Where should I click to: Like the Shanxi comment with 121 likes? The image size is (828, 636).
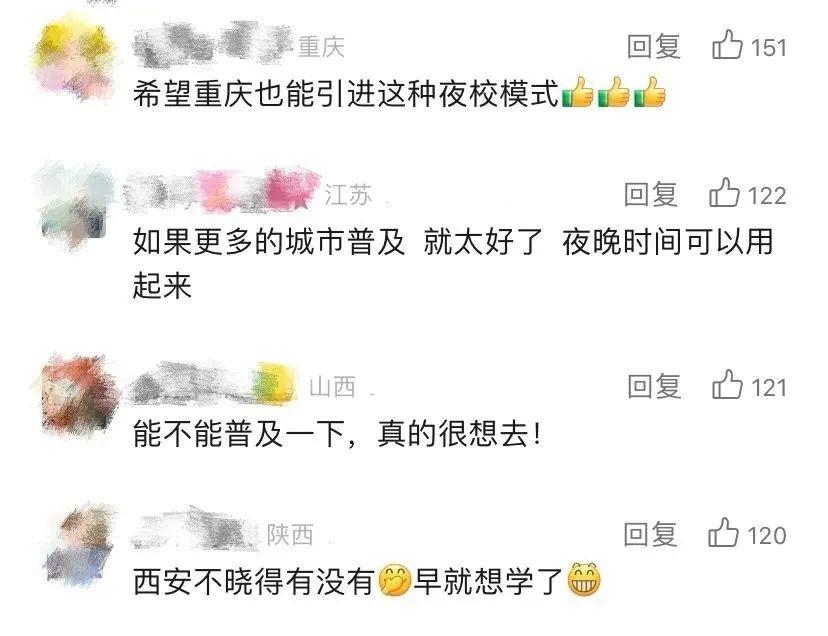pyautogui.click(x=727, y=385)
